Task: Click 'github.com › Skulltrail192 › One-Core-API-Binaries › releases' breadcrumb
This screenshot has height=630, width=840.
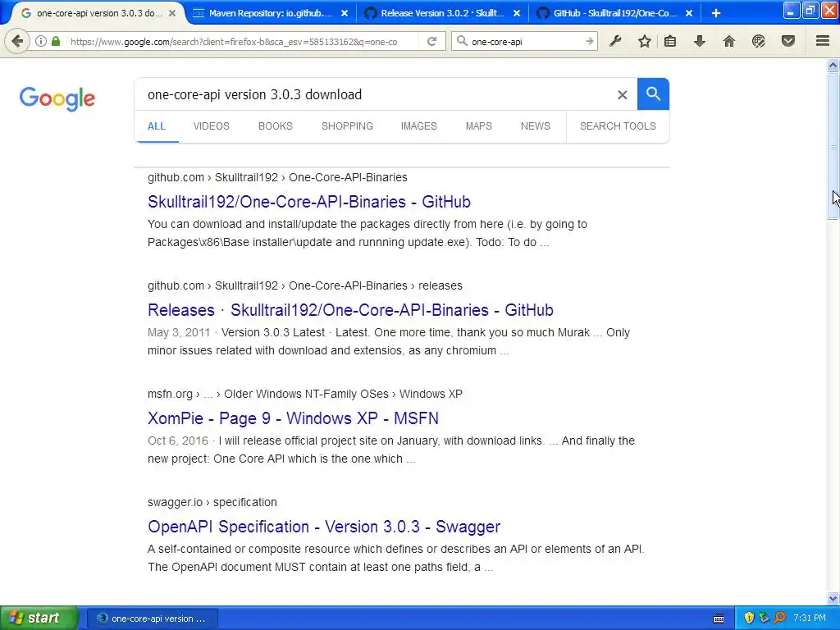Action: [305, 286]
